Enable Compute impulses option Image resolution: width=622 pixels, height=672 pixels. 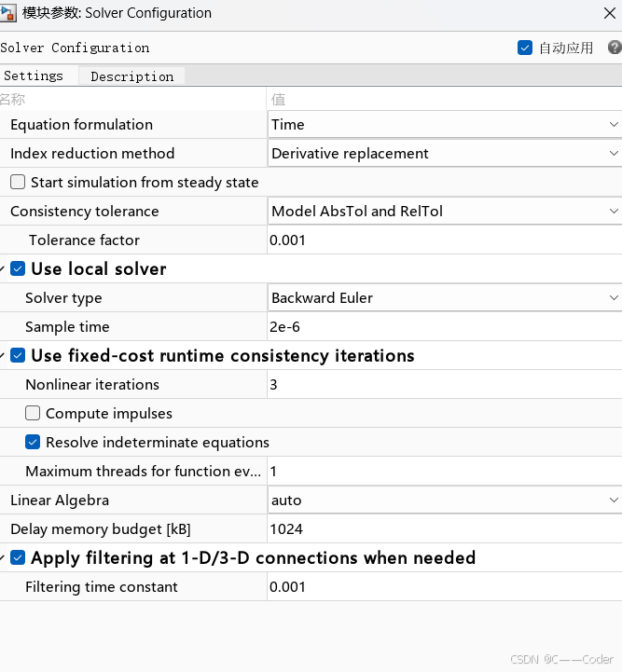pos(33,413)
